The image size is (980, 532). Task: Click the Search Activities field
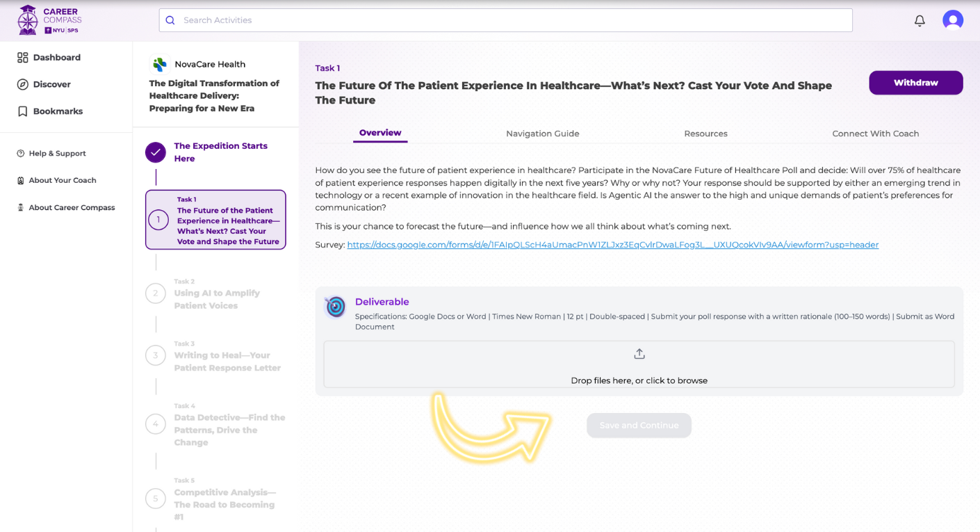[505, 20]
